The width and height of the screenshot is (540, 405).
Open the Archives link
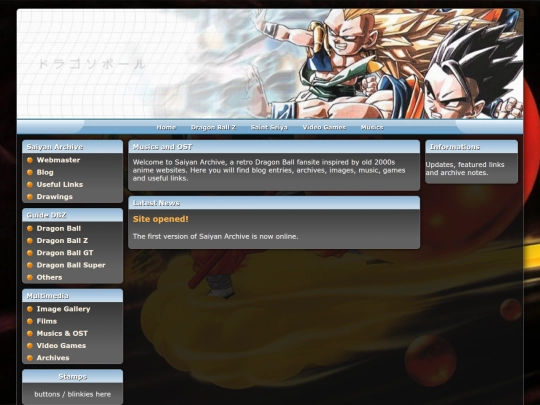click(53, 358)
